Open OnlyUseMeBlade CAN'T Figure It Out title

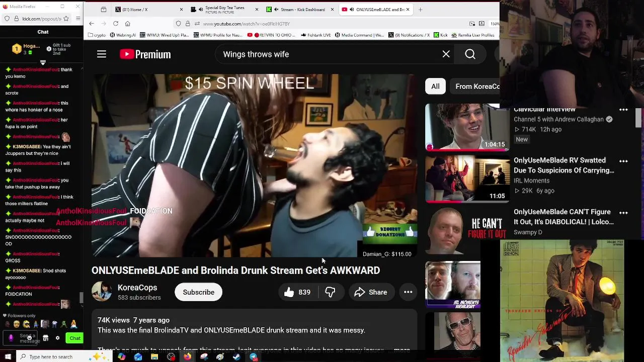(x=563, y=217)
